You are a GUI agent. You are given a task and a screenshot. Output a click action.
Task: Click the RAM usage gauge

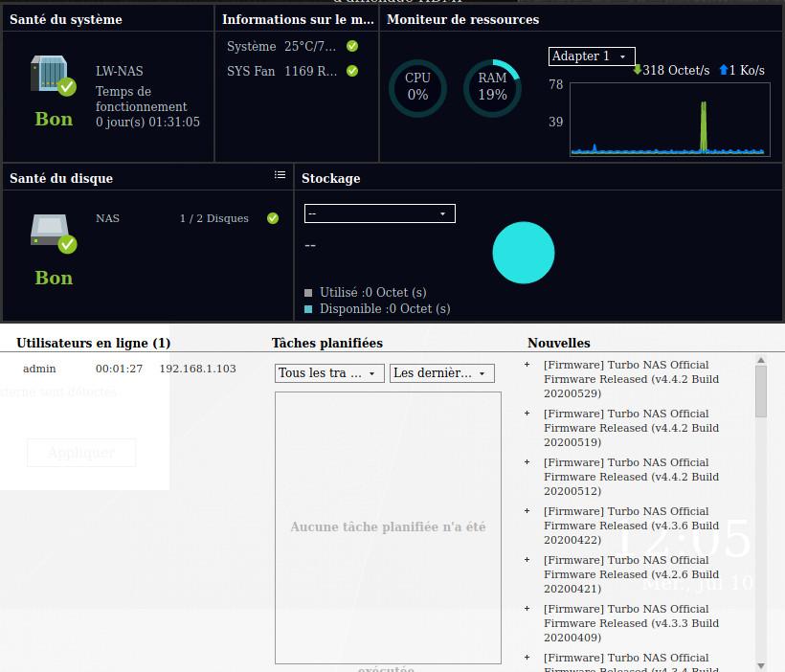[492, 88]
